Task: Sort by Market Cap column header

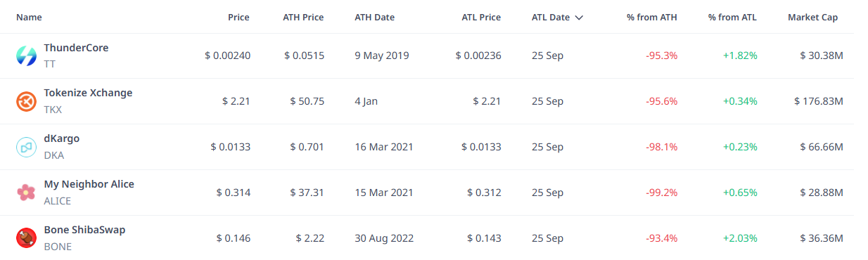Action: click(812, 18)
